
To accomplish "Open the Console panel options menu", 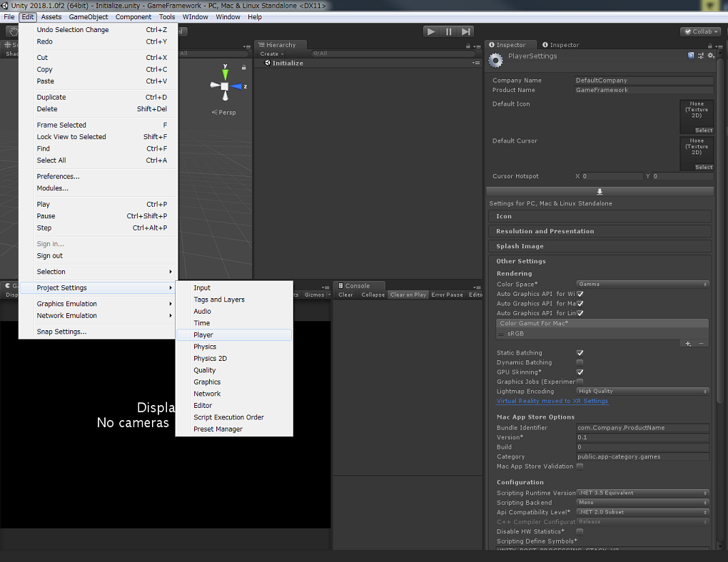I will coord(477,287).
